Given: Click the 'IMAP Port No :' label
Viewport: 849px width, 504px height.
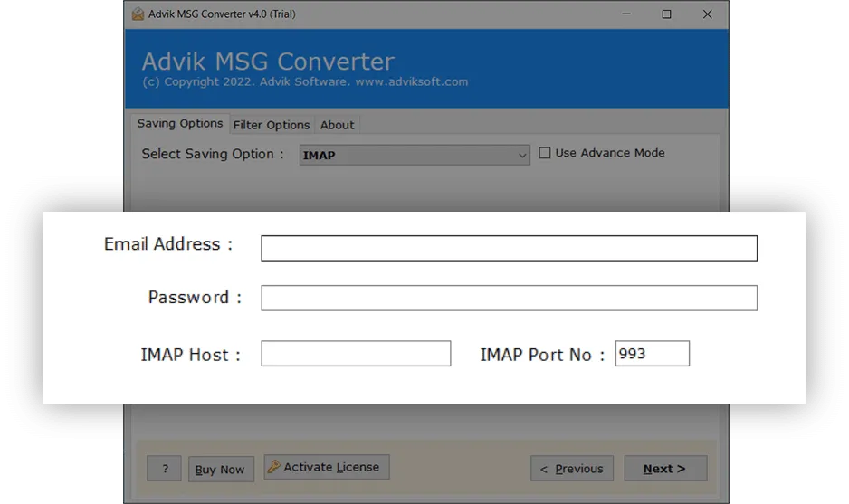Looking at the screenshot, I should [542, 355].
